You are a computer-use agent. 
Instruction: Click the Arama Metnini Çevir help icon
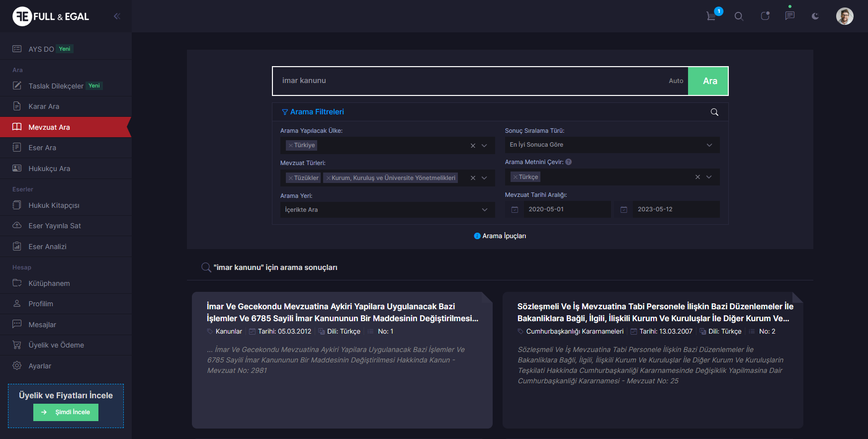pyautogui.click(x=569, y=162)
